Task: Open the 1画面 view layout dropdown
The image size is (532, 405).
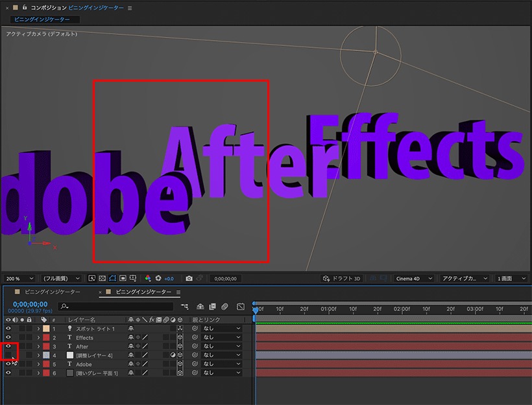Action: pos(511,278)
